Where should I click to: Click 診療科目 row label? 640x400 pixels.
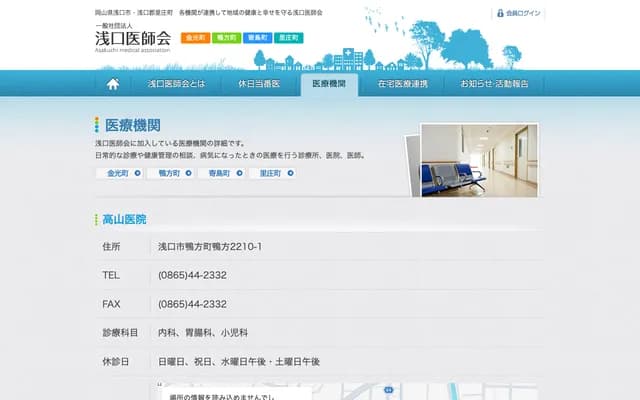tap(120, 333)
